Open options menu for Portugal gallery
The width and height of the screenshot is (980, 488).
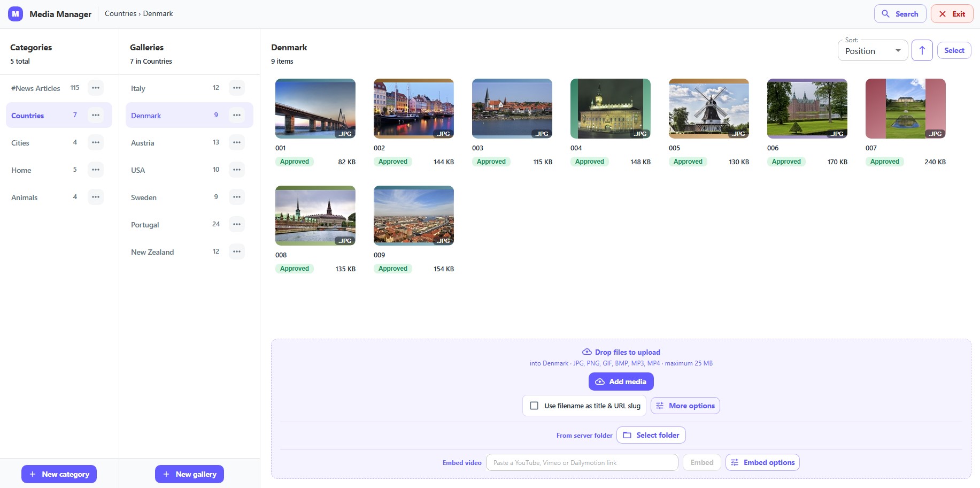tap(237, 224)
